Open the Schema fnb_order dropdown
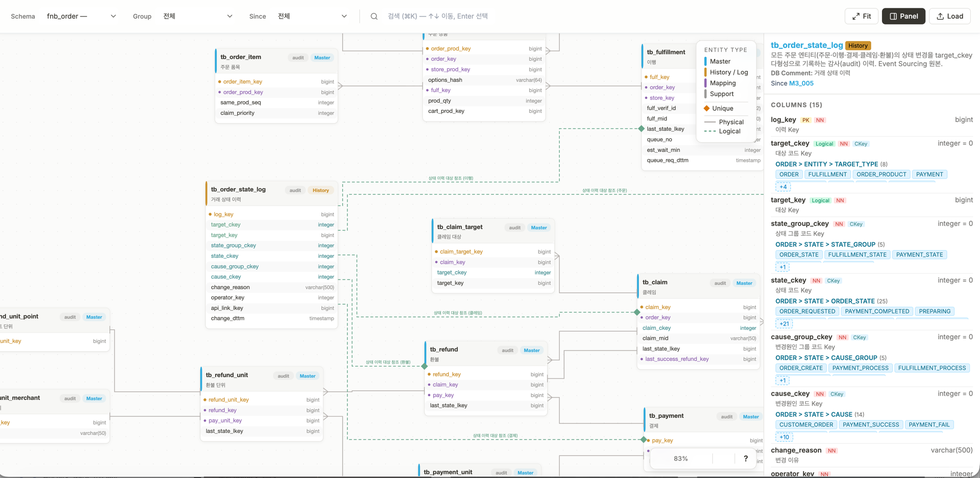The image size is (980, 478). tap(81, 16)
